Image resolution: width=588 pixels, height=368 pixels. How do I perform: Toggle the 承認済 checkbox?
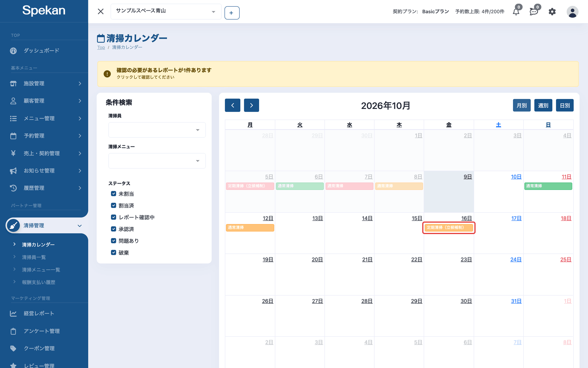(x=114, y=229)
